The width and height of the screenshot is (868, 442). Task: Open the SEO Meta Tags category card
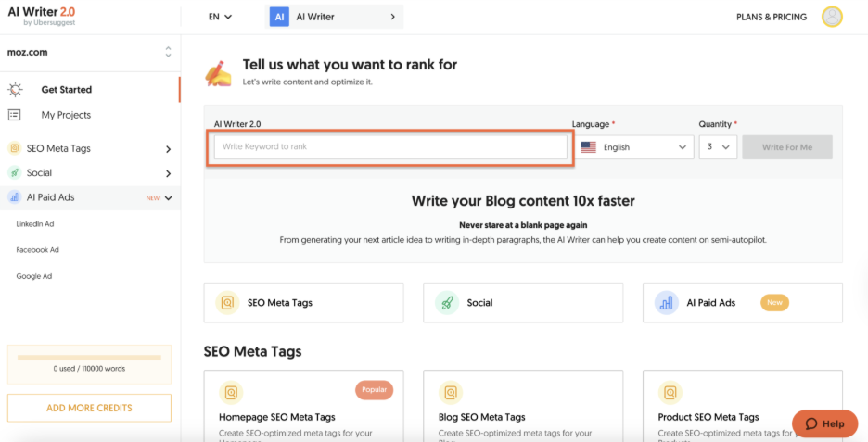click(303, 303)
